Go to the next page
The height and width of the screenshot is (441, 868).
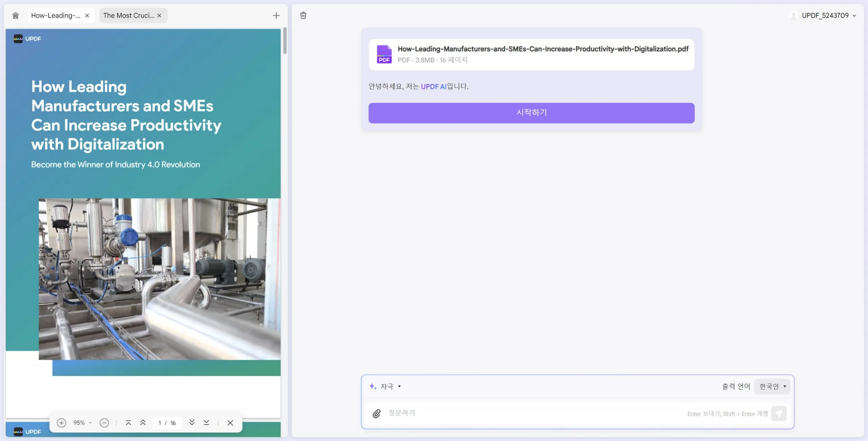(192, 422)
